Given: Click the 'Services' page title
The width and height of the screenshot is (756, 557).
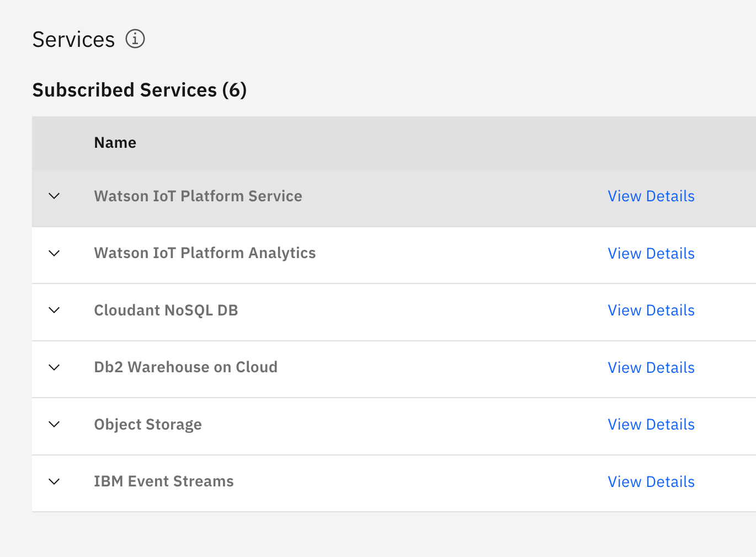Looking at the screenshot, I should coord(74,40).
